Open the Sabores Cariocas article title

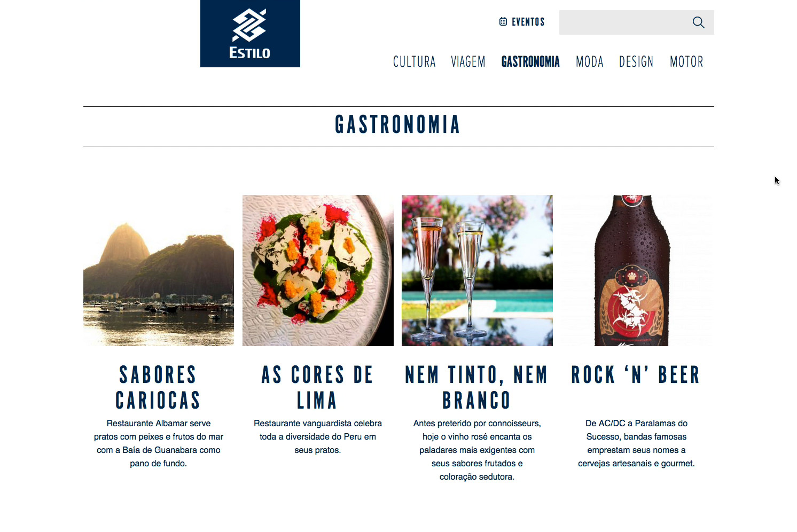[x=158, y=387]
